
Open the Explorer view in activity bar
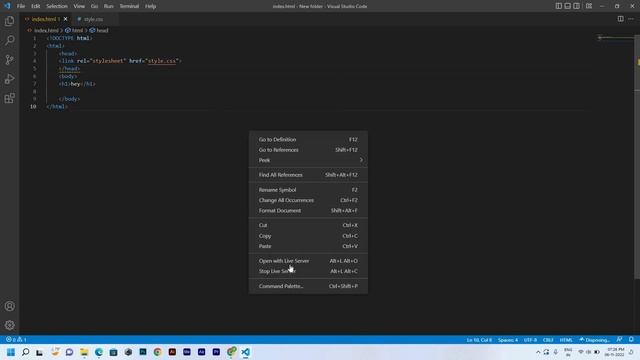click(9, 21)
